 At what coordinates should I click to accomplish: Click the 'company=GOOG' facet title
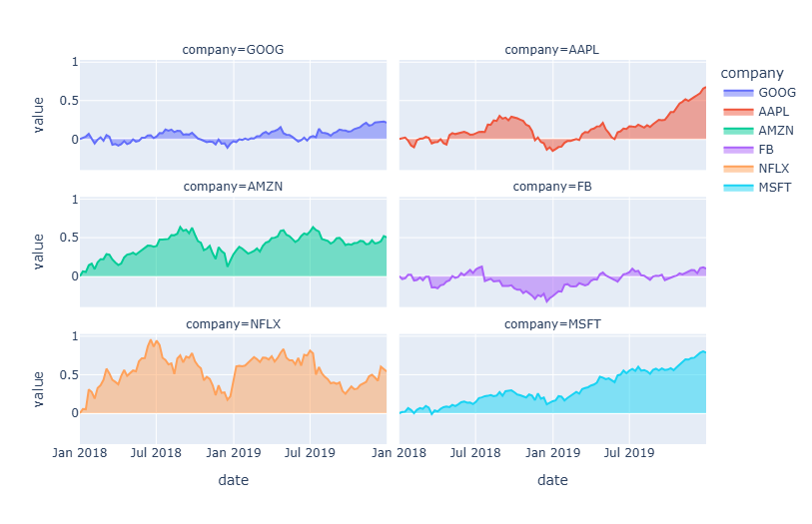[233, 49]
